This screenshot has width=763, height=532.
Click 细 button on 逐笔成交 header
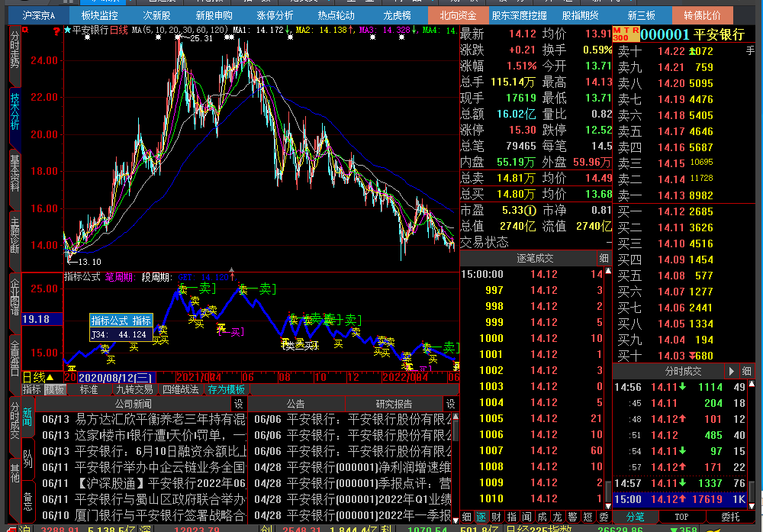coord(604,258)
